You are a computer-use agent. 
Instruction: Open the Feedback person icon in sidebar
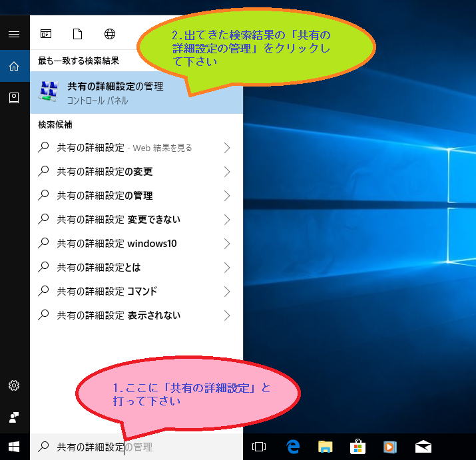tap(14, 417)
